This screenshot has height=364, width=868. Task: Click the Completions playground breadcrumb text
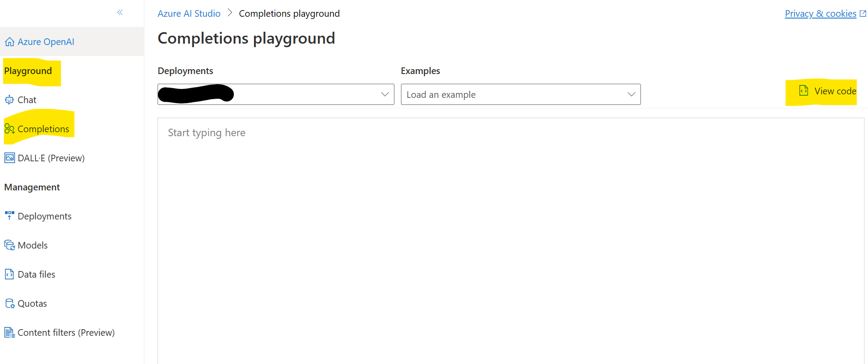point(289,14)
